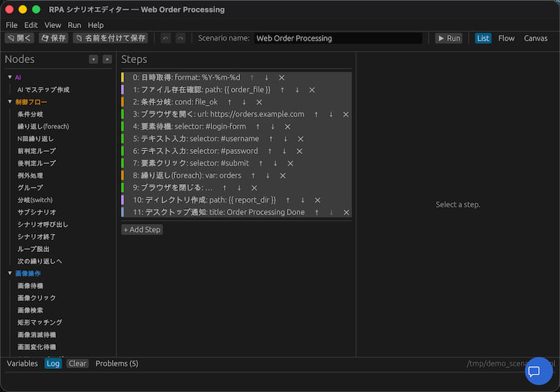Open the File menu
Viewport: 560px width, 392px height.
pos(11,25)
